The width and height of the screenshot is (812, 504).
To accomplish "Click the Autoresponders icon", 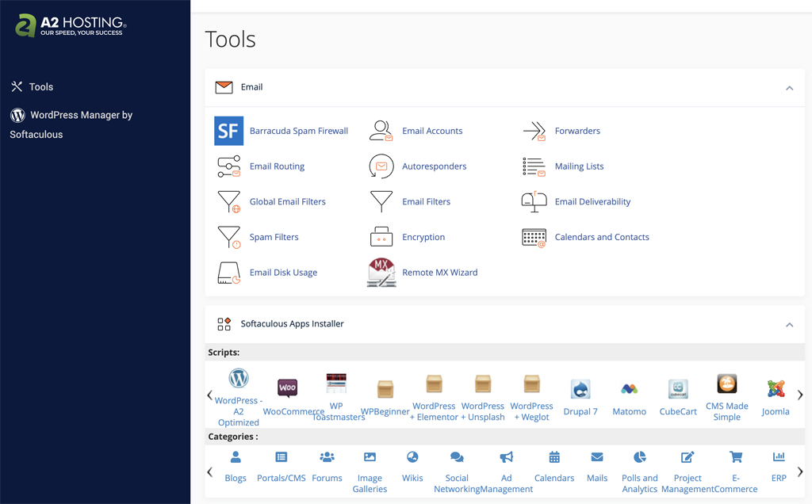I will (x=381, y=166).
